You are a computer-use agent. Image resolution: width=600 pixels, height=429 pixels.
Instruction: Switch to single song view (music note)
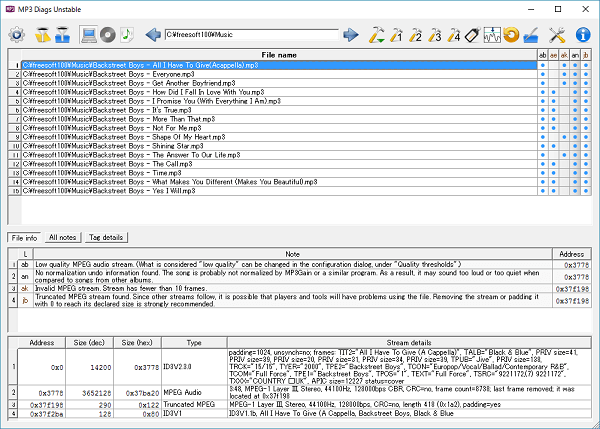click(x=127, y=35)
